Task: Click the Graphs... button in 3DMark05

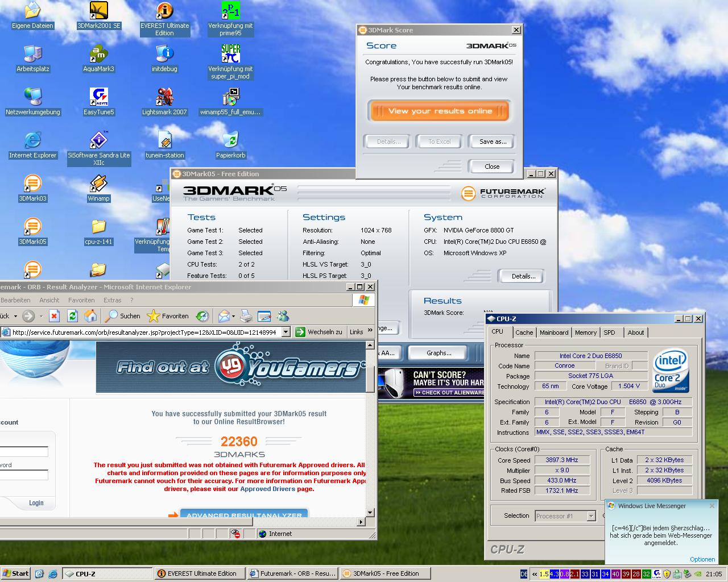Action: pyautogui.click(x=439, y=353)
